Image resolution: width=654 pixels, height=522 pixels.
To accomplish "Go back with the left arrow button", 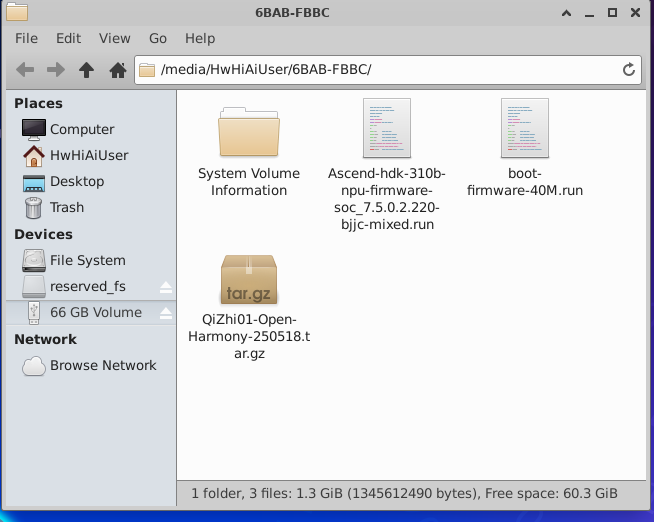I will pos(25,70).
